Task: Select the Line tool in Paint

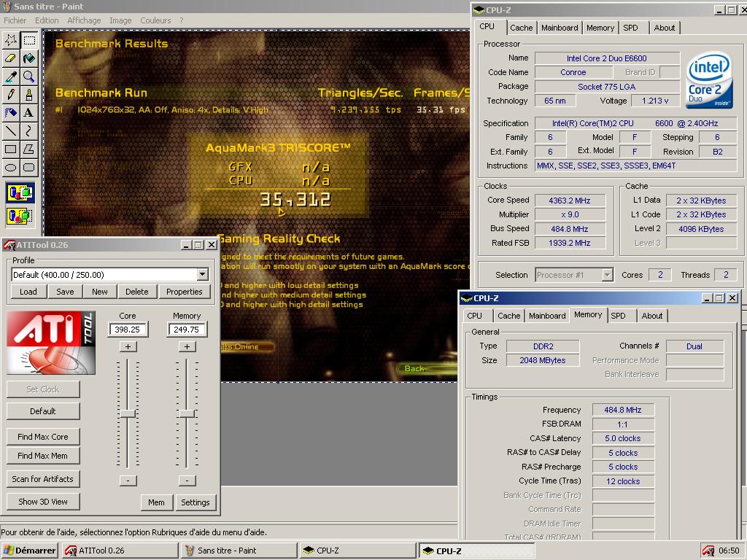Action: coord(11,131)
